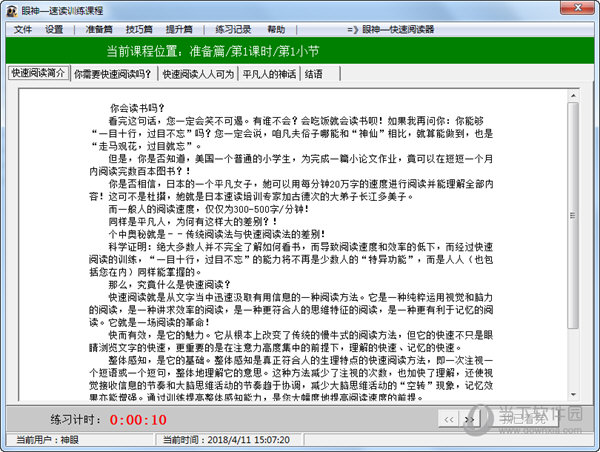Click the scrollbar down arrow
This screenshot has width=600, height=452.
(x=573, y=395)
